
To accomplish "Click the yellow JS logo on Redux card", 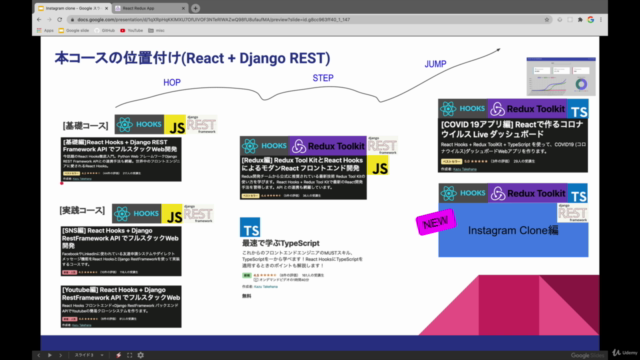I will [378, 166].
